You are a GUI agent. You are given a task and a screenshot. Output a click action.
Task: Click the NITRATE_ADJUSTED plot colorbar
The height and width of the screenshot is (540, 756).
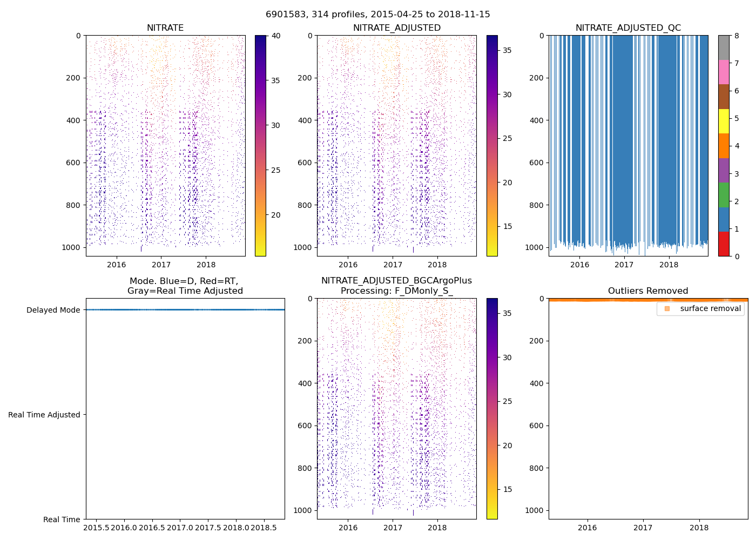(x=492, y=146)
